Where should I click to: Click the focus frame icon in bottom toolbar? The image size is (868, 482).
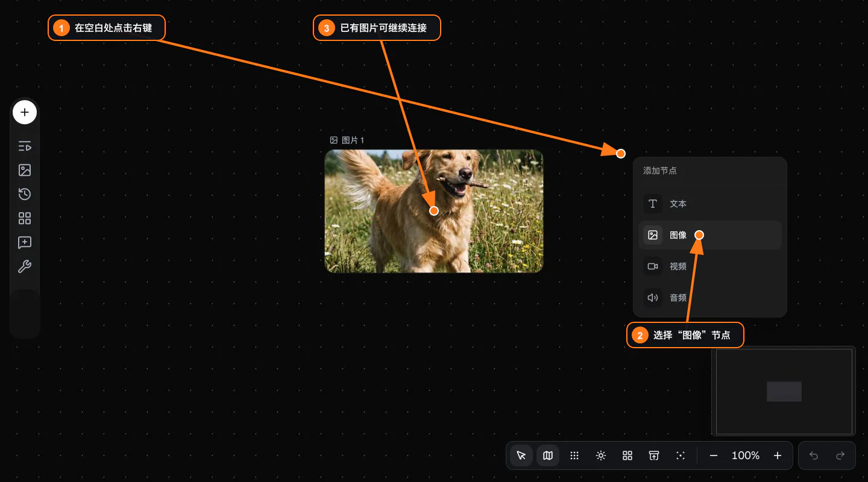[681, 455]
